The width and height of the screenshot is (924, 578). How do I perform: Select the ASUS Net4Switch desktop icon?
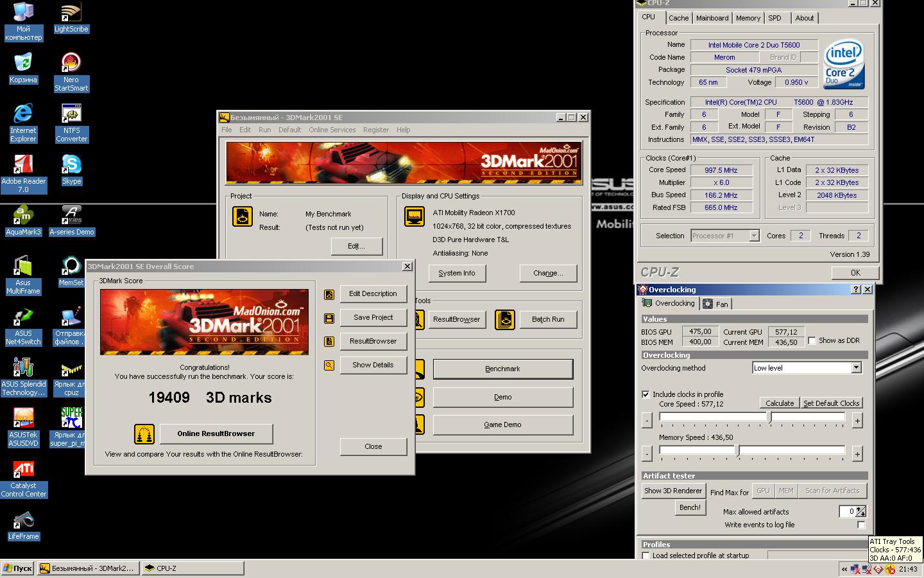coord(23,326)
